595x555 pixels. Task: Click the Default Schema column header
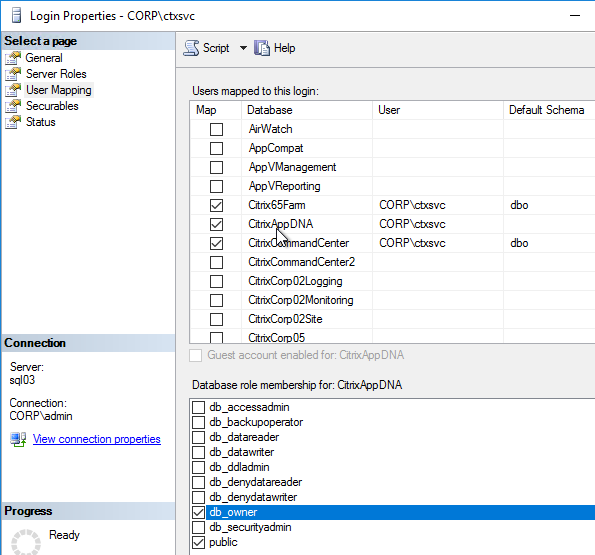pyautogui.click(x=549, y=110)
